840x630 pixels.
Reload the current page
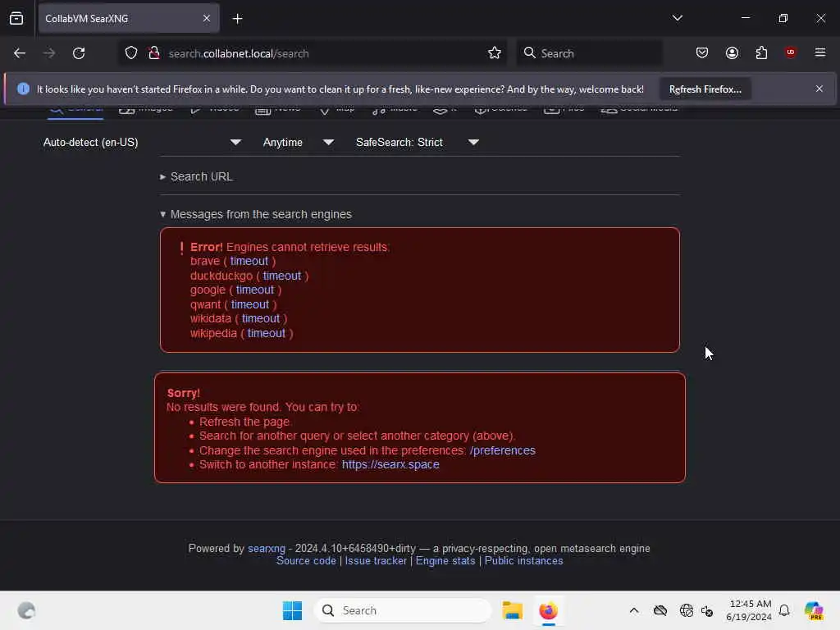(x=79, y=53)
